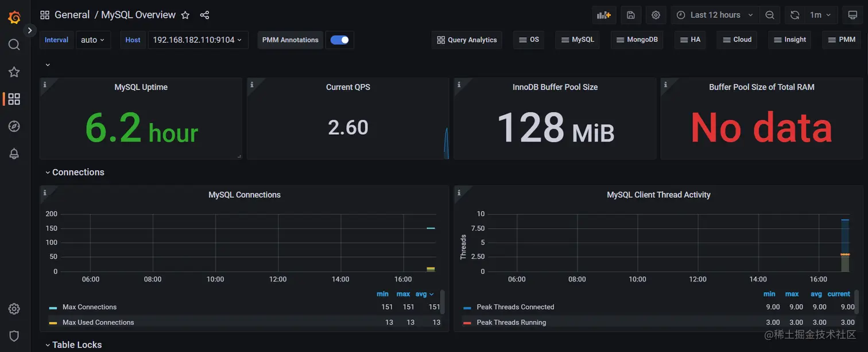Open the Server Admin shield icon
This screenshot has width=868, height=352.
coord(14,336)
